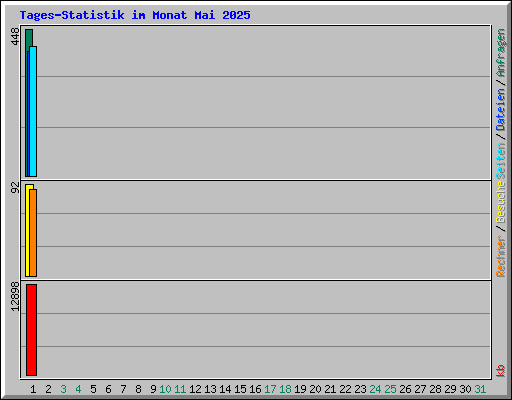Click the Dateien legend label
The width and height of the screenshot is (512, 400).
500,109
